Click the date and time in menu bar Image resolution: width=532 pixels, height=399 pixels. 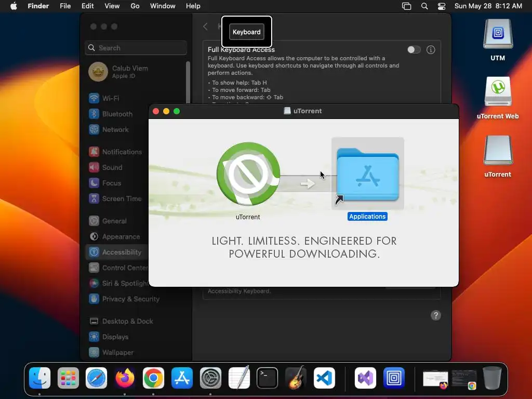(488, 6)
